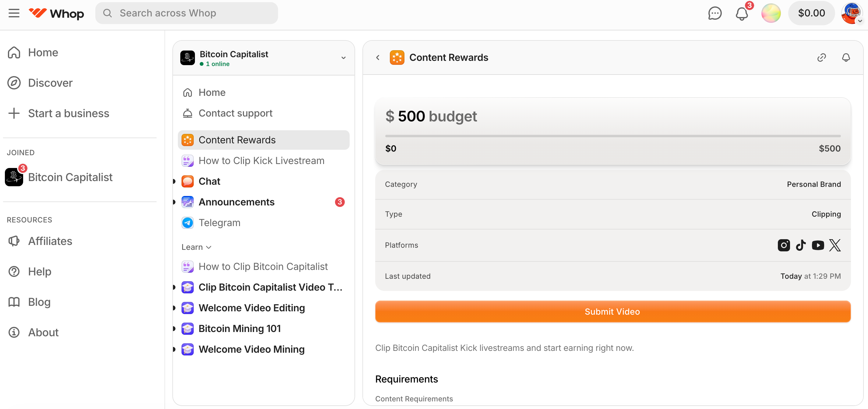
Task: Expand the Announcements channel group
Action: (x=174, y=202)
